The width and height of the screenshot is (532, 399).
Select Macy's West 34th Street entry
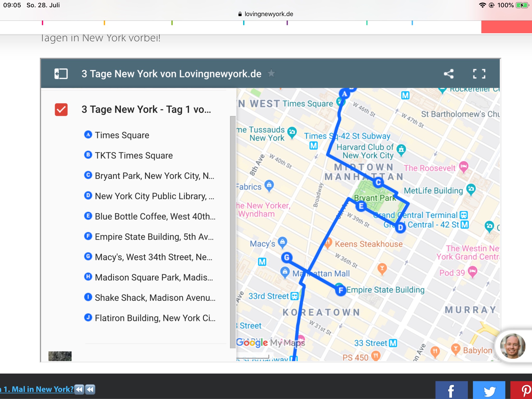pyautogui.click(x=148, y=257)
